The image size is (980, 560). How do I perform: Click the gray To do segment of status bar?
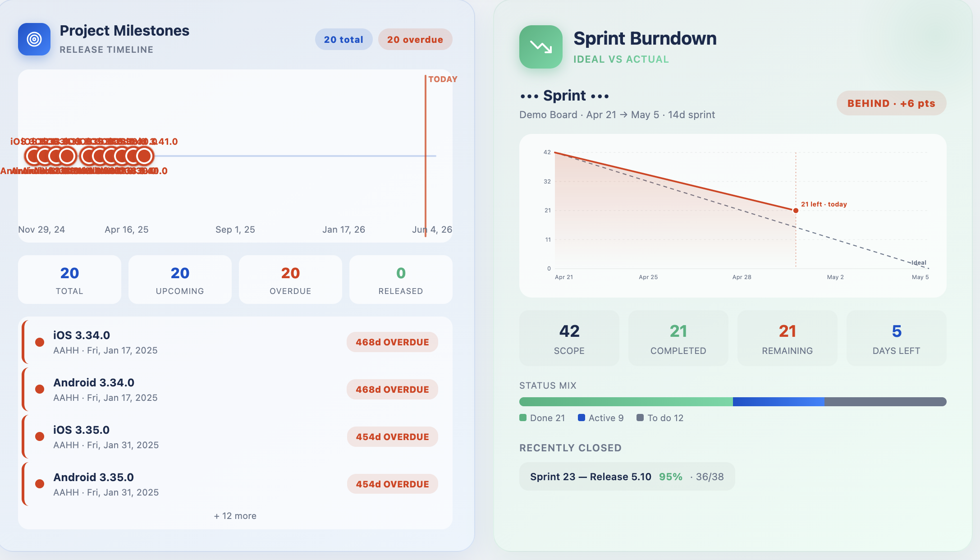pos(885,402)
